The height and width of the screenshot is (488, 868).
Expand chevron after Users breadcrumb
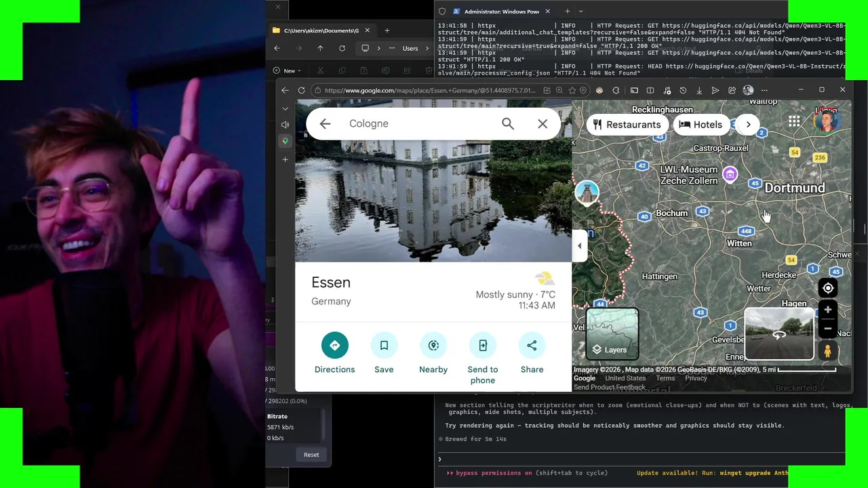tap(427, 48)
